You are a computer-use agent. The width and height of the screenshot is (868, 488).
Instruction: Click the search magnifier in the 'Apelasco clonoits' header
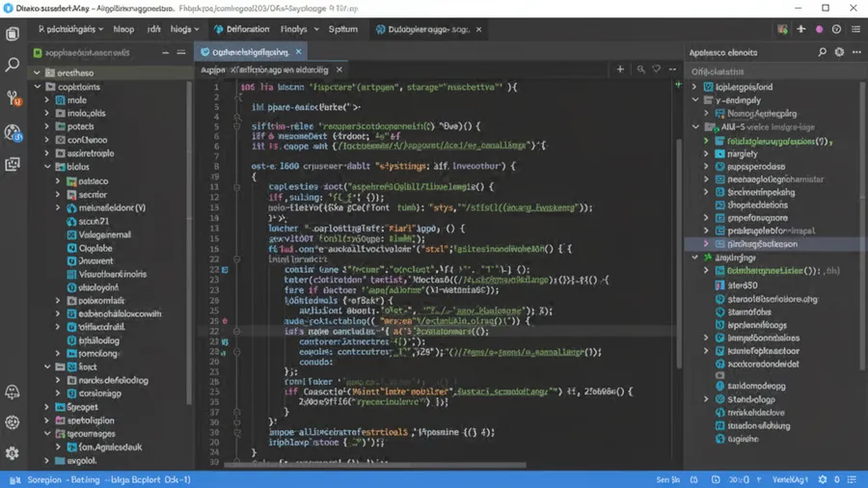(x=822, y=52)
